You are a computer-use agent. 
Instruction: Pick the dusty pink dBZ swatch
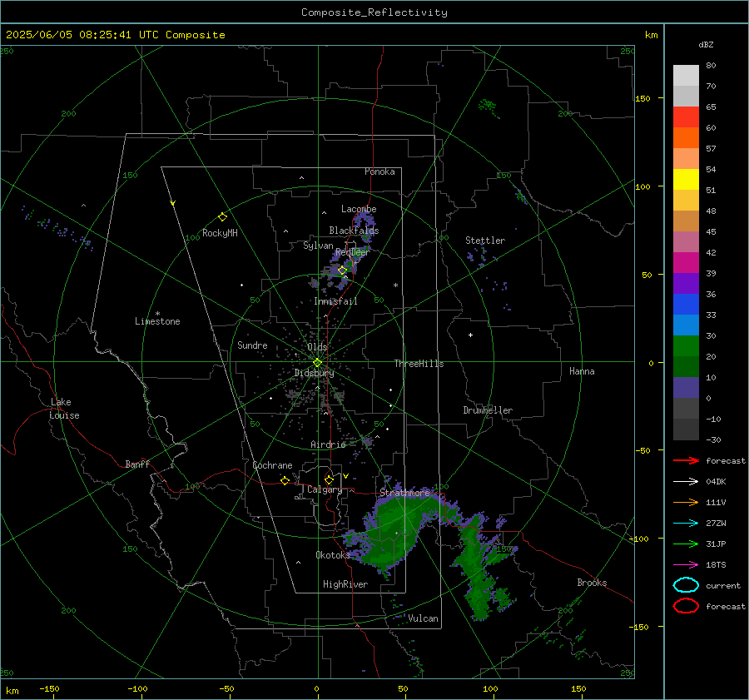point(686,241)
